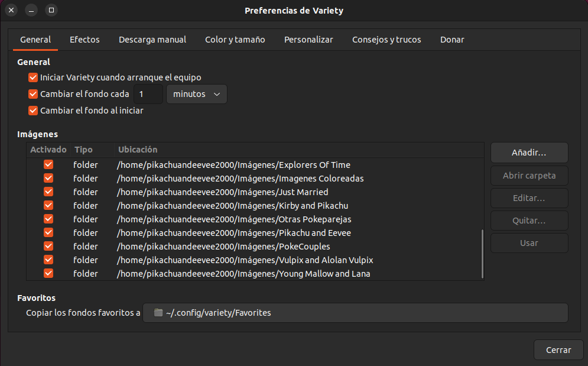Open the Favorites folder chooser

click(355, 313)
